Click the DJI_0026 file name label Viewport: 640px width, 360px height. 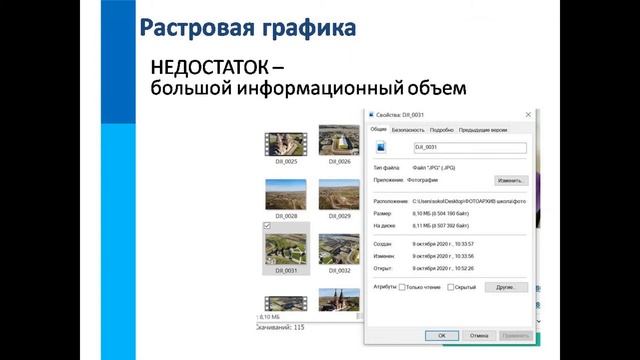click(x=340, y=162)
